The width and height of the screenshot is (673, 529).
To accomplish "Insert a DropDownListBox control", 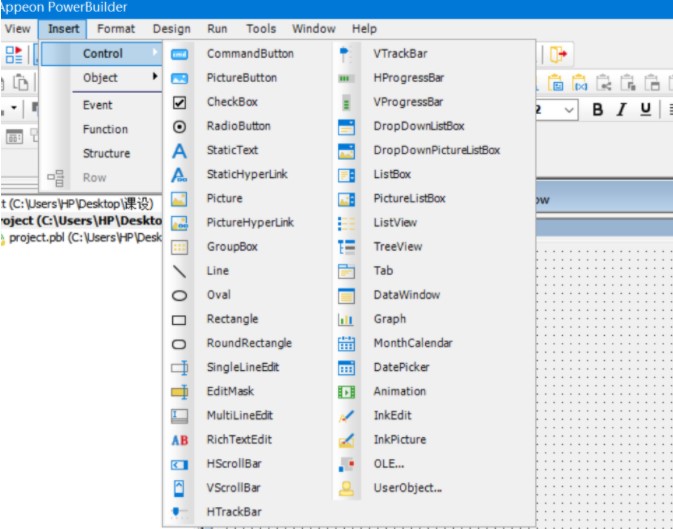I will coord(419,126).
